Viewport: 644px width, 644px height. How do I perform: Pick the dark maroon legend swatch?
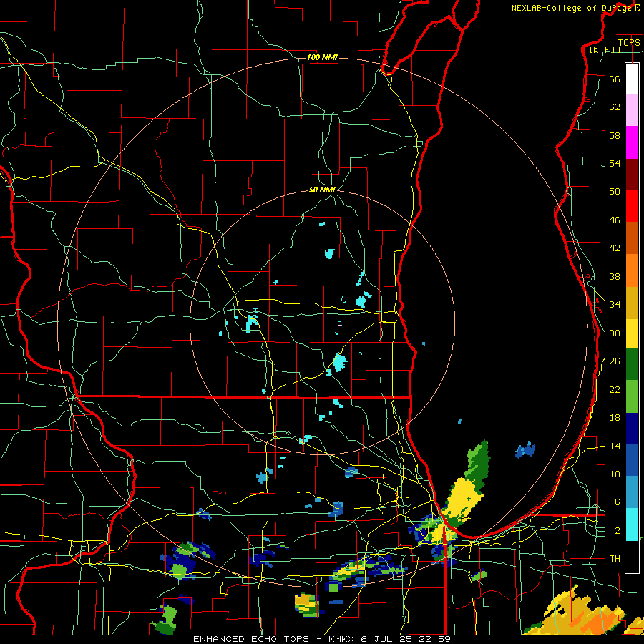pos(632,175)
